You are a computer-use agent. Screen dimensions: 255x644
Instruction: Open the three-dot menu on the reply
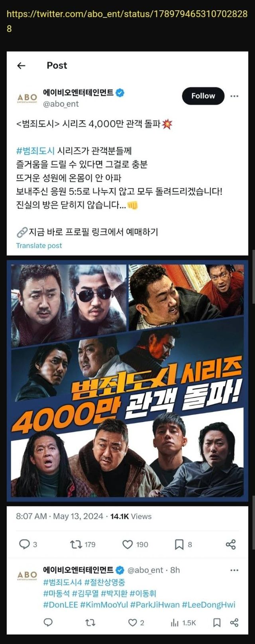(x=235, y=570)
